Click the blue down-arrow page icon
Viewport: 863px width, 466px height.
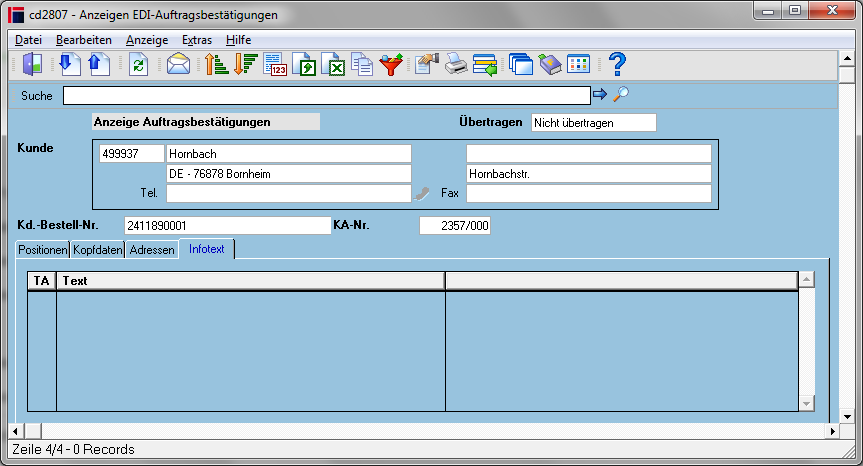[69, 64]
